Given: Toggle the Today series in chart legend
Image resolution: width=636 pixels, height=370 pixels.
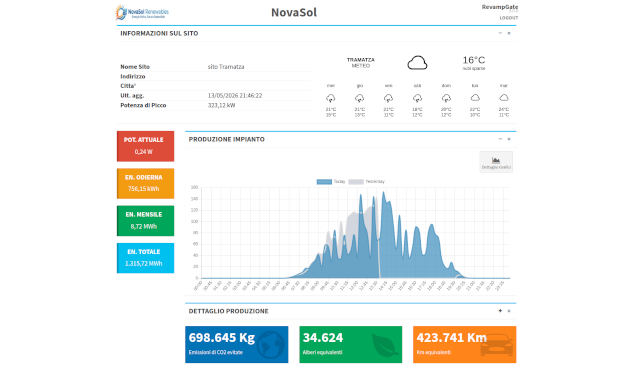Looking at the screenshot, I should click(331, 182).
